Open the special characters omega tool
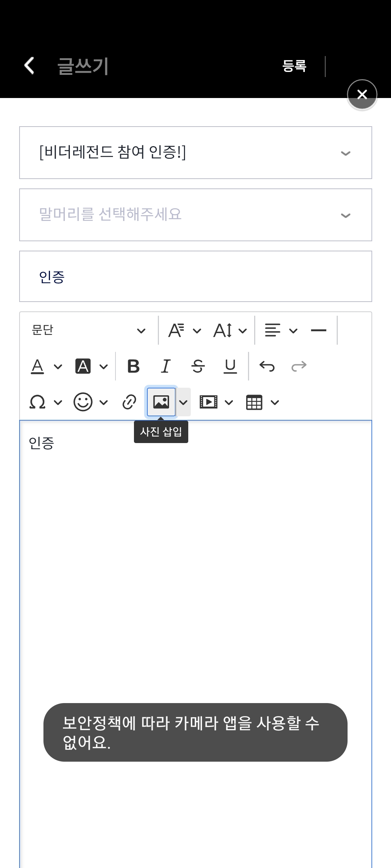The width and height of the screenshot is (391, 868). pos(37,402)
